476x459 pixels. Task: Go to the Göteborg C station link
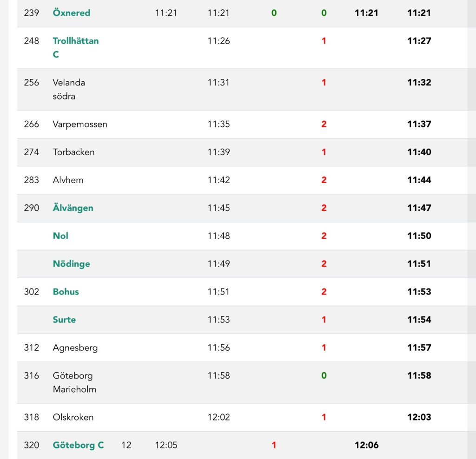78,445
